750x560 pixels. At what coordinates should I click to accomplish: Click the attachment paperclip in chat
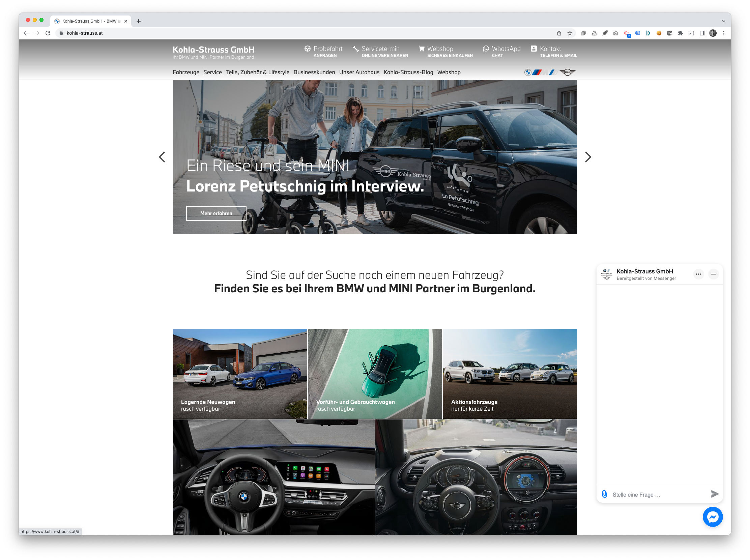604,494
